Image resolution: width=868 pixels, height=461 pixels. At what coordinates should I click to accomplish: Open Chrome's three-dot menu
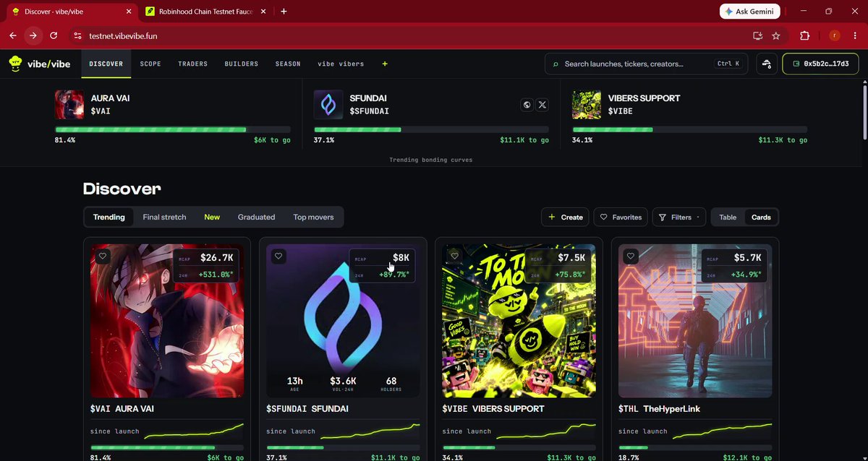854,35
